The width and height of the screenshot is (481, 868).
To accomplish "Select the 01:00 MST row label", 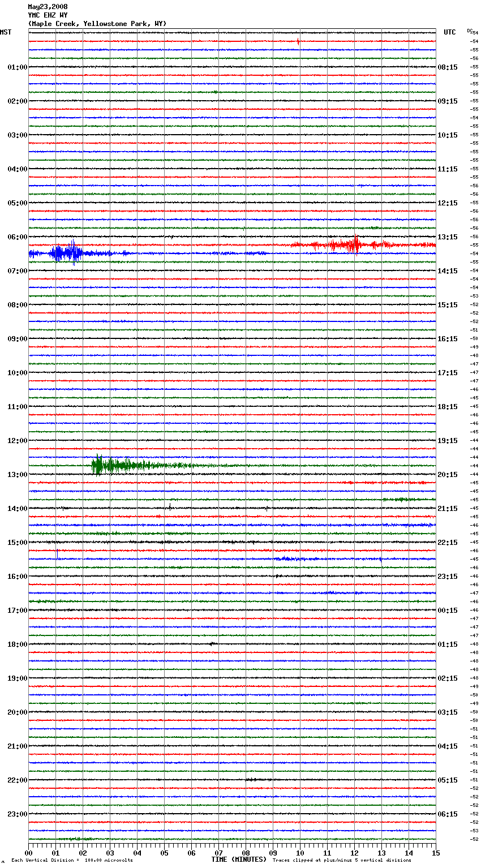I will pos(18,67).
